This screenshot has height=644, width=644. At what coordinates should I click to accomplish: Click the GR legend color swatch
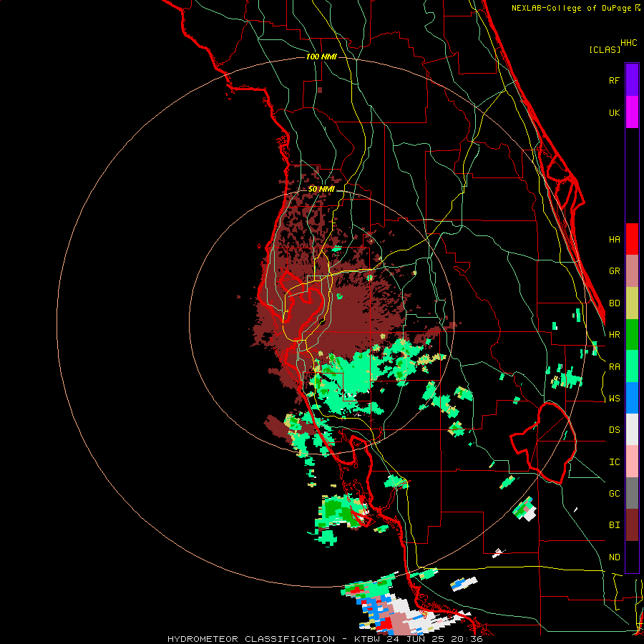632,271
